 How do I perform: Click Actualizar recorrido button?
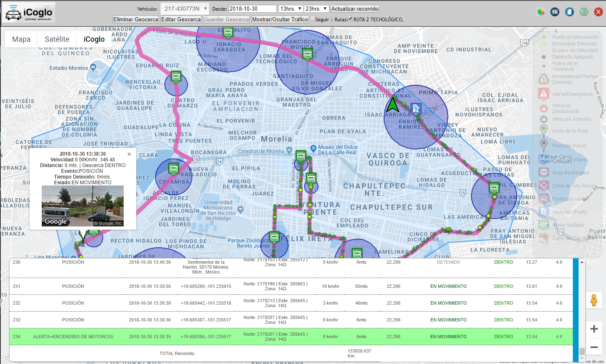[x=355, y=9]
